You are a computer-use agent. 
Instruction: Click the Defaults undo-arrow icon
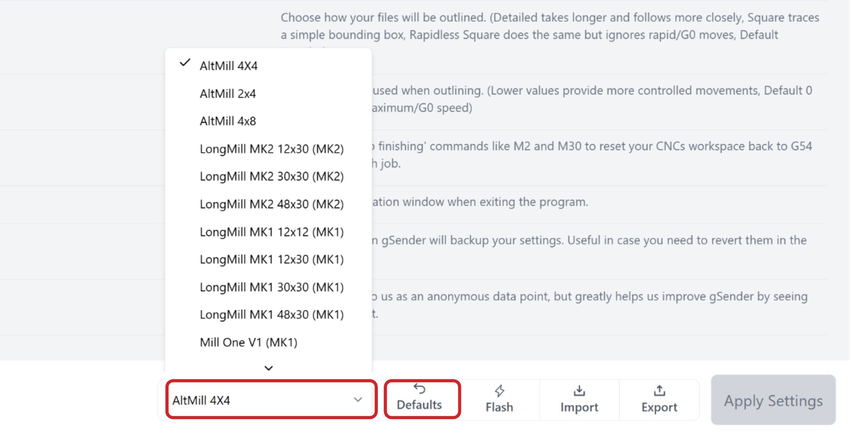tap(419, 389)
